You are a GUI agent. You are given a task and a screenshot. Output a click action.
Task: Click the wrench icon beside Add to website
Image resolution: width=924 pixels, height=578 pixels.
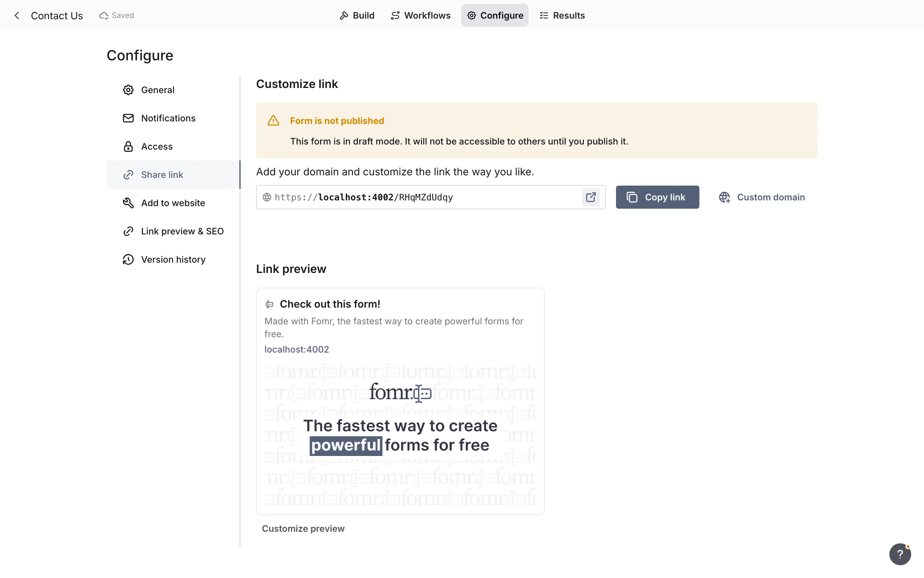[x=128, y=203]
